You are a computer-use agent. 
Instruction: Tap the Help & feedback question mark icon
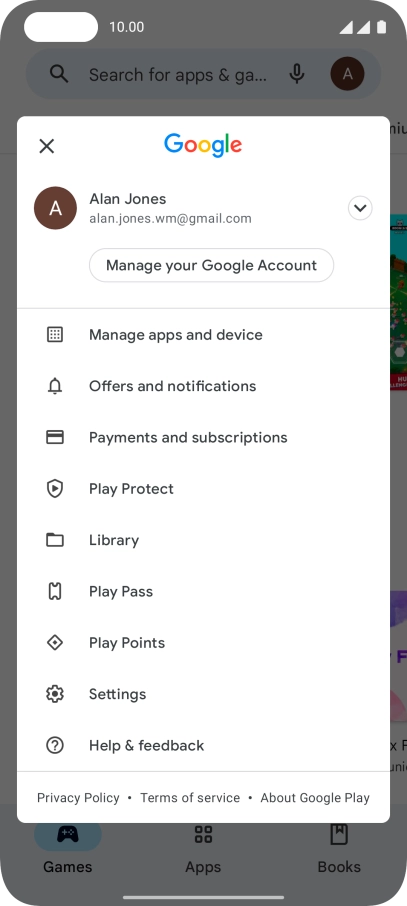(55, 745)
